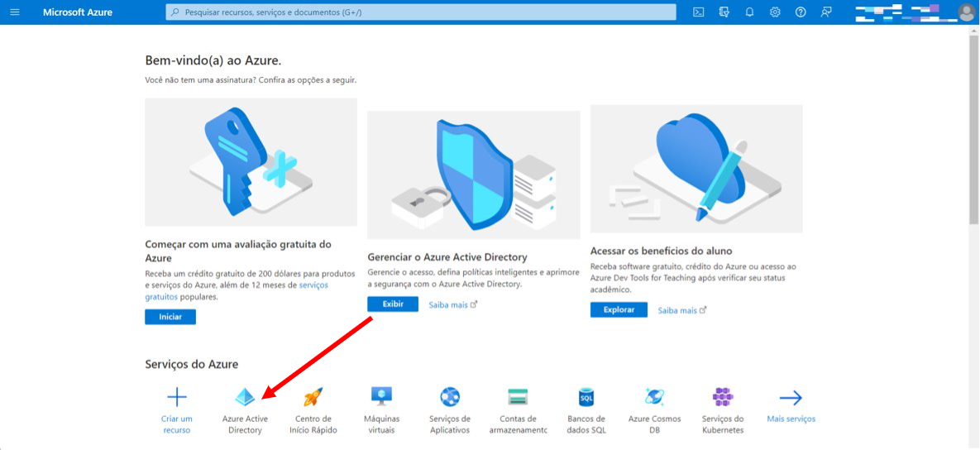
Task: Open portal settings gear
Action: pyautogui.click(x=775, y=12)
